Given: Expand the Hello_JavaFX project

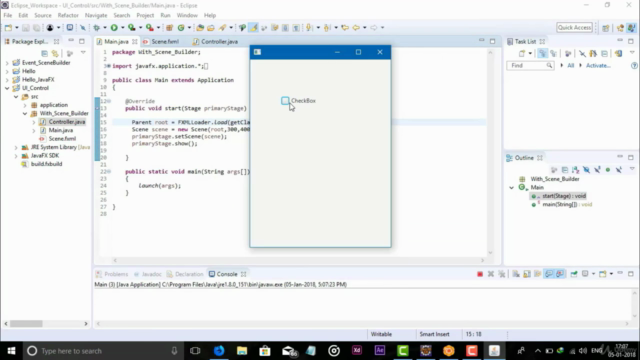Looking at the screenshot, I should click(x=7, y=80).
